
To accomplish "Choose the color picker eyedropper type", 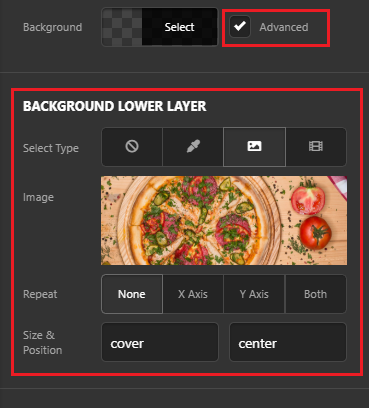I will [x=193, y=147].
